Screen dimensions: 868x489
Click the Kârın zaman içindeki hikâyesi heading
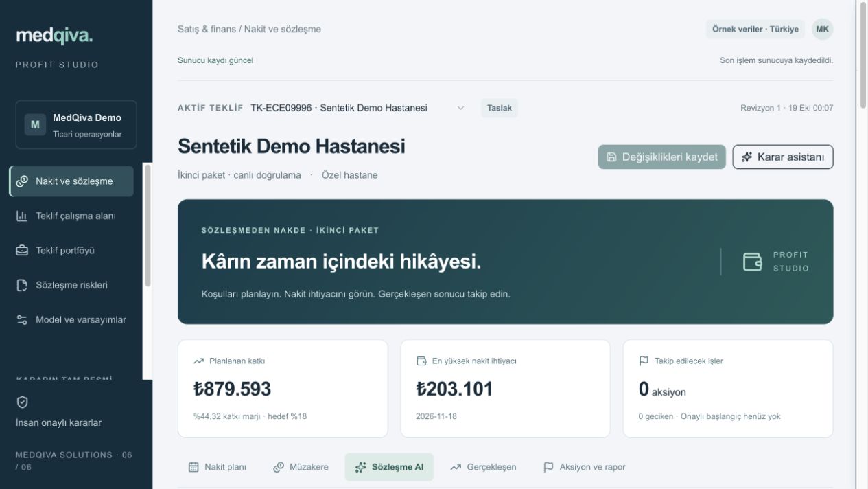341,262
